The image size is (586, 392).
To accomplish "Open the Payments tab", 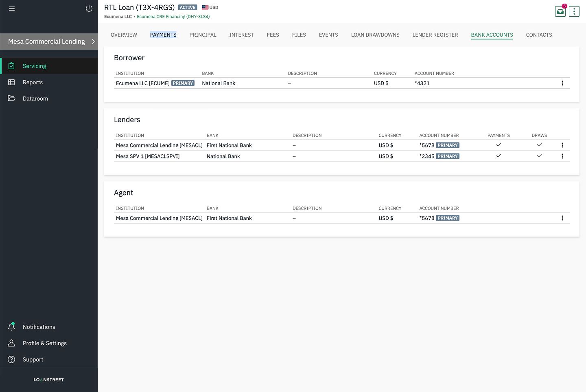I will 163,35.
